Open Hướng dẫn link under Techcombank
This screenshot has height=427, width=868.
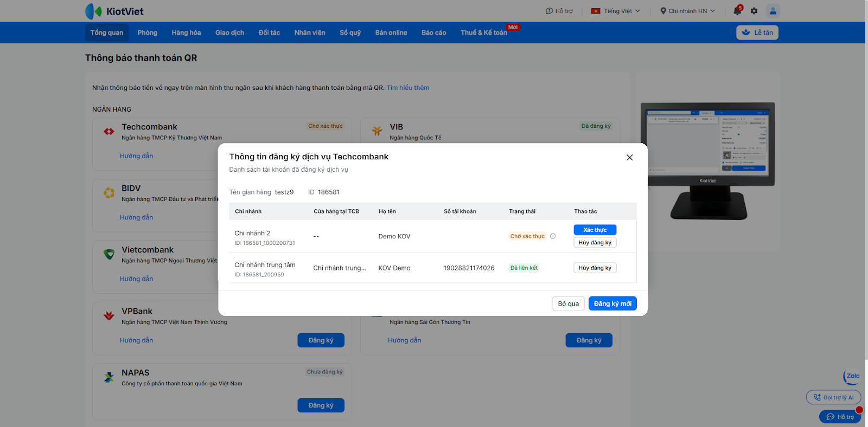click(137, 156)
